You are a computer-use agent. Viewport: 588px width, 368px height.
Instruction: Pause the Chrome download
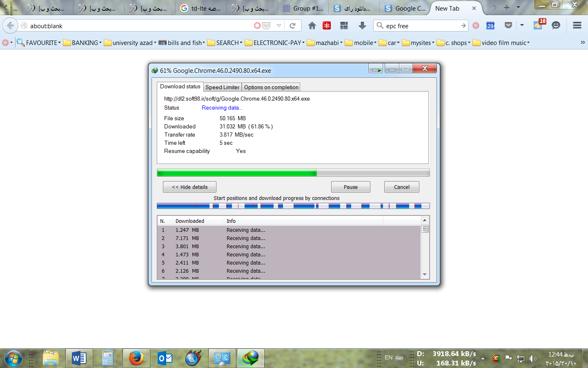pos(350,187)
